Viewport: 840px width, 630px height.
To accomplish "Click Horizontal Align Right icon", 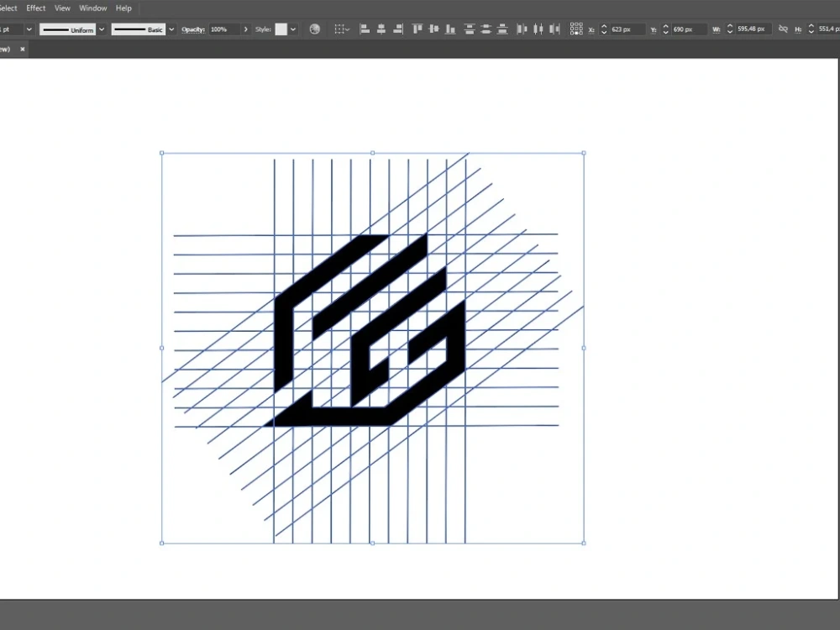I will [x=397, y=29].
